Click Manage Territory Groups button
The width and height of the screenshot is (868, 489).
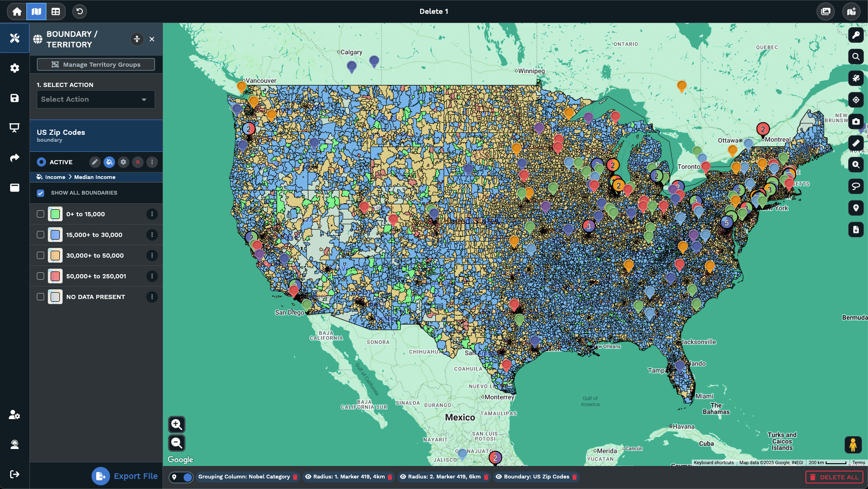(96, 65)
